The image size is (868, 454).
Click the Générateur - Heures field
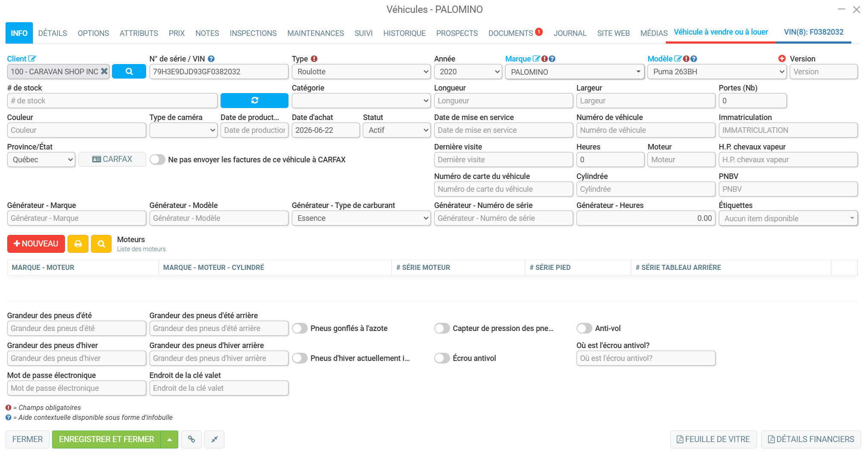[646, 218]
